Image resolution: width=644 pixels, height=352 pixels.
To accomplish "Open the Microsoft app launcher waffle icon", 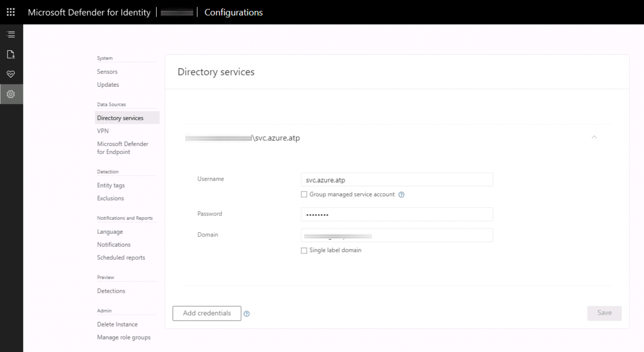I will 11,12.
